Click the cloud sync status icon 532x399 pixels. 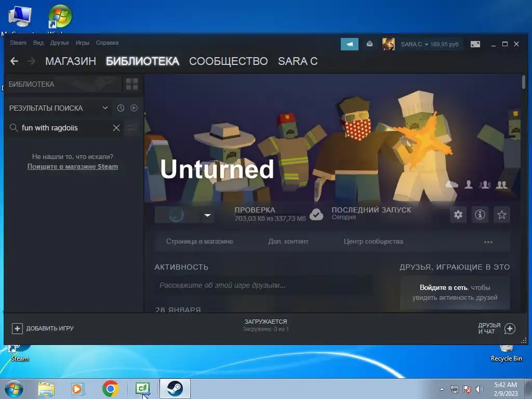316,214
